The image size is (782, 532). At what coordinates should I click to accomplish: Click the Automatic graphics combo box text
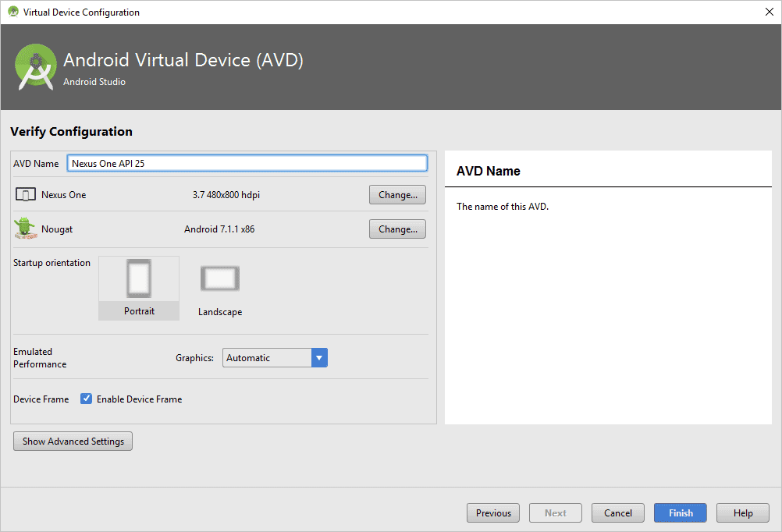pyautogui.click(x=266, y=358)
